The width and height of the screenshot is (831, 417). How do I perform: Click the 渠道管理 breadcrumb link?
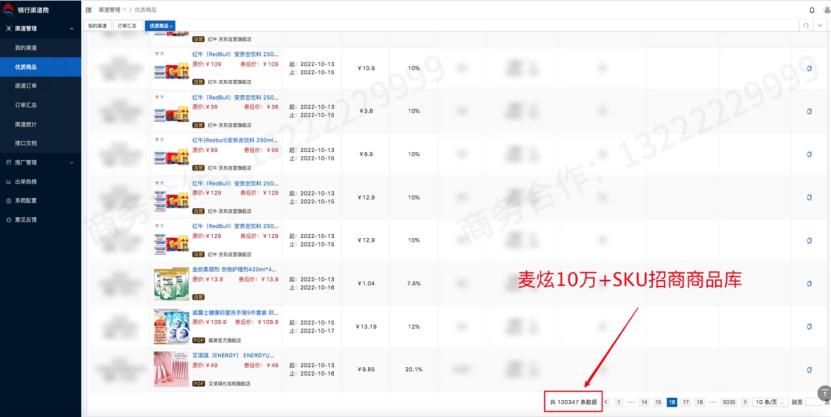109,10
